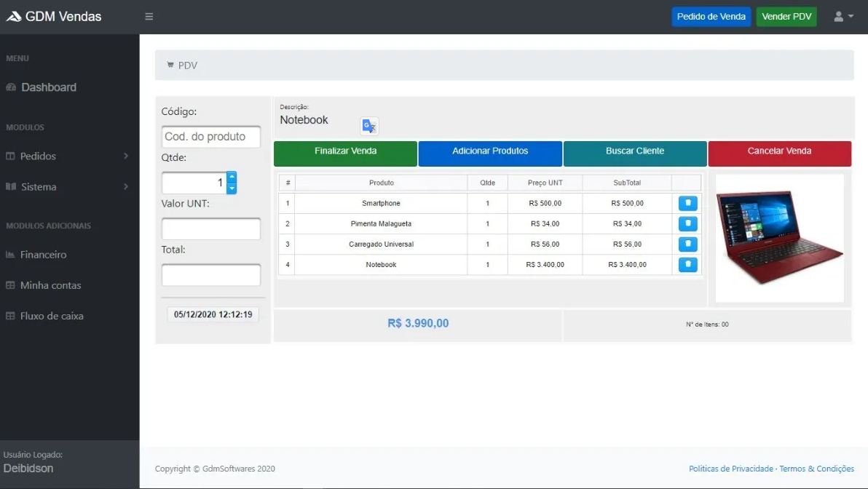
Task: Open the user profile dropdown
Action: tap(843, 17)
